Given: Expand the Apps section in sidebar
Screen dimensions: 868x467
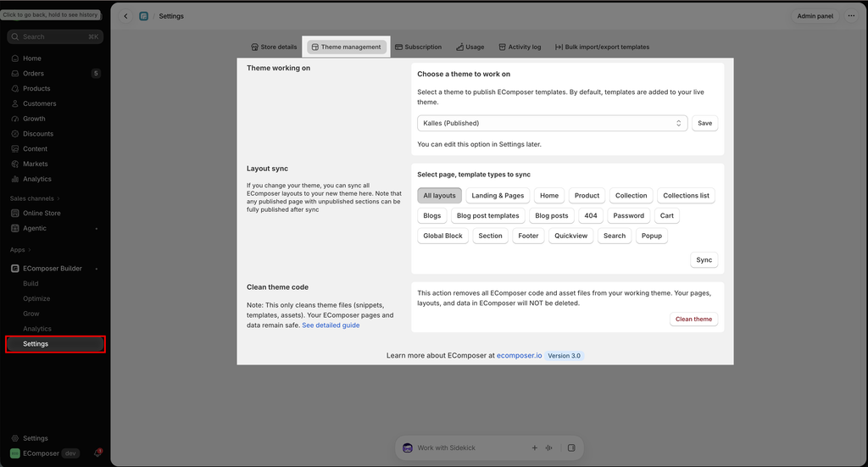Looking at the screenshot, I should pos(20,250).
